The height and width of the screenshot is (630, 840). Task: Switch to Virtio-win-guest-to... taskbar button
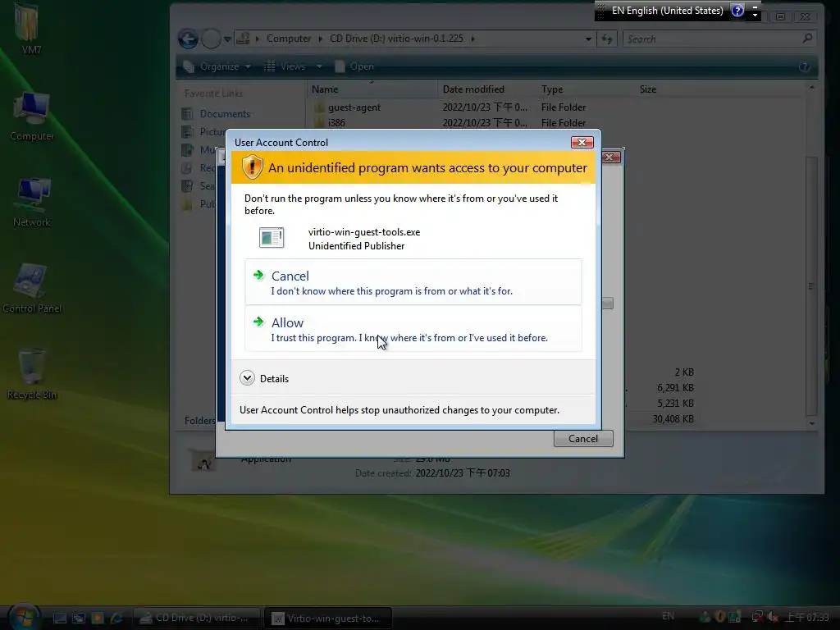click(328, 619)
